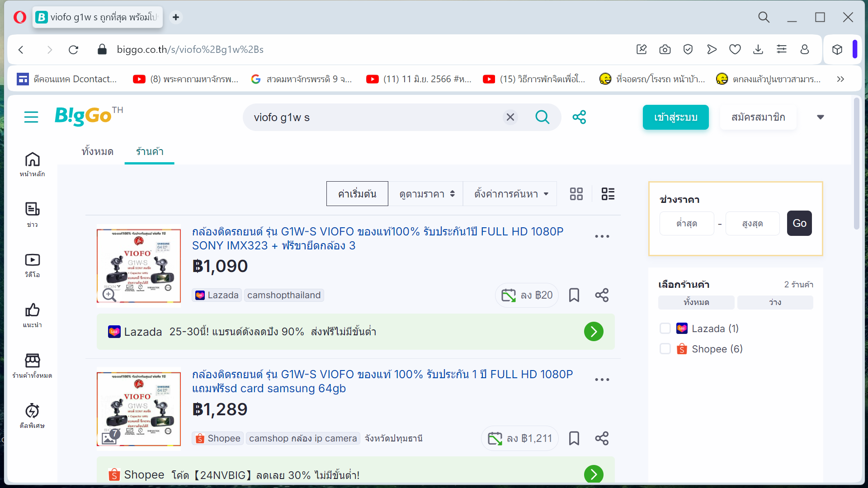Open ที่จอดรถ/โรงรถ bookmark
Image resolution: width=868 pixels, height=488 pixels.
click(652, 79)
